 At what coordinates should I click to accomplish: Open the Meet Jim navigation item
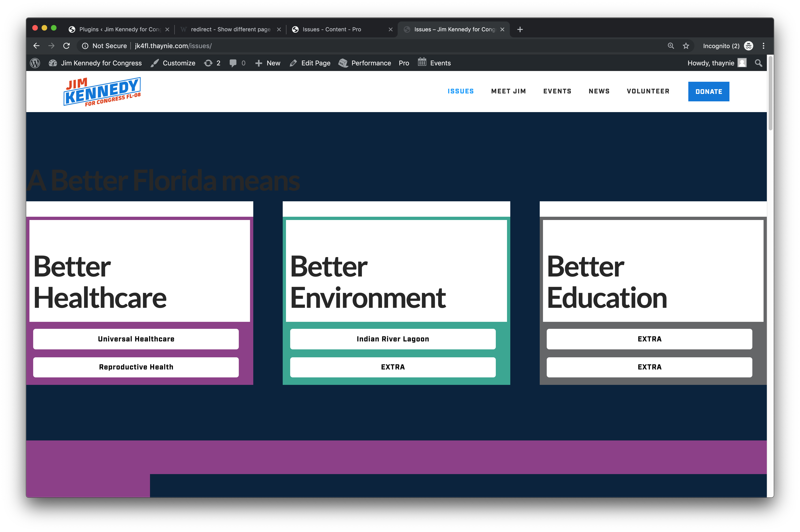point(508,91)
